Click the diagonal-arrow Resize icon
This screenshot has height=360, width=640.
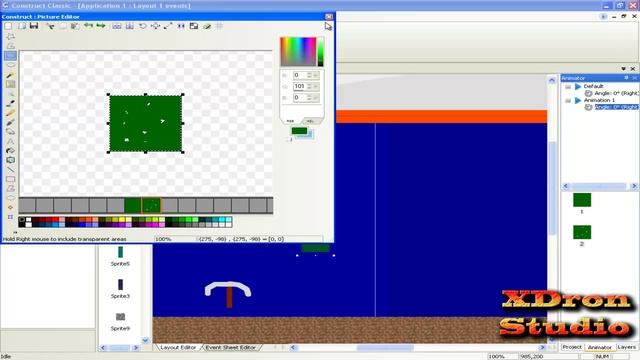click(168, 26)
